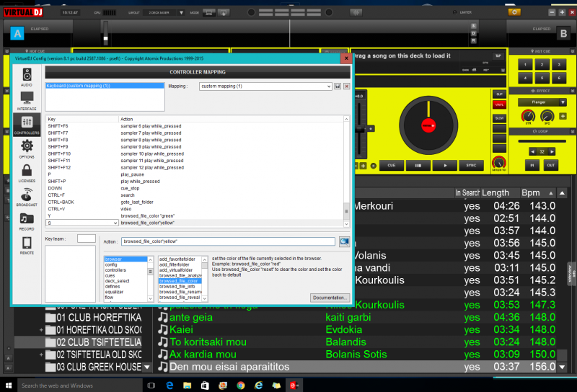Open the Audio settings section

pos(27,76)
